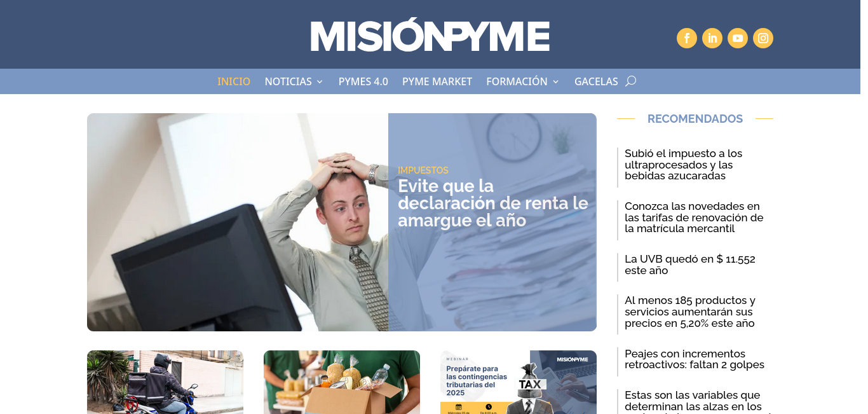Open the LinkedIn social icon

(712, 38)
